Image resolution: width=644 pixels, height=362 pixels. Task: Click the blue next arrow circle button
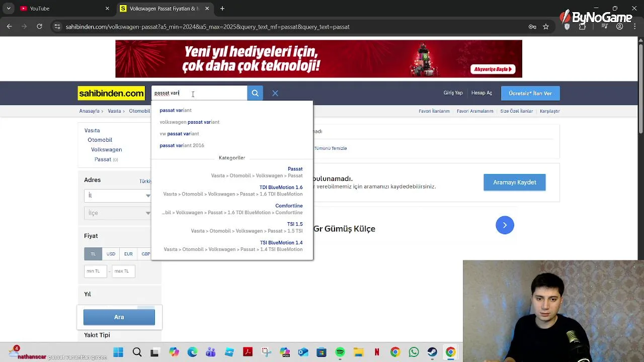(x=505, y=225)
